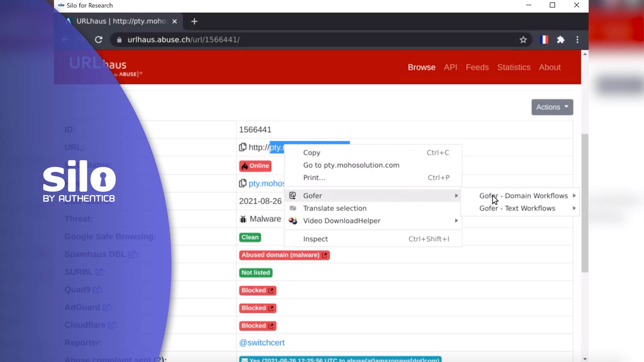Click the ID value 1566441

(x=255, y=130)
